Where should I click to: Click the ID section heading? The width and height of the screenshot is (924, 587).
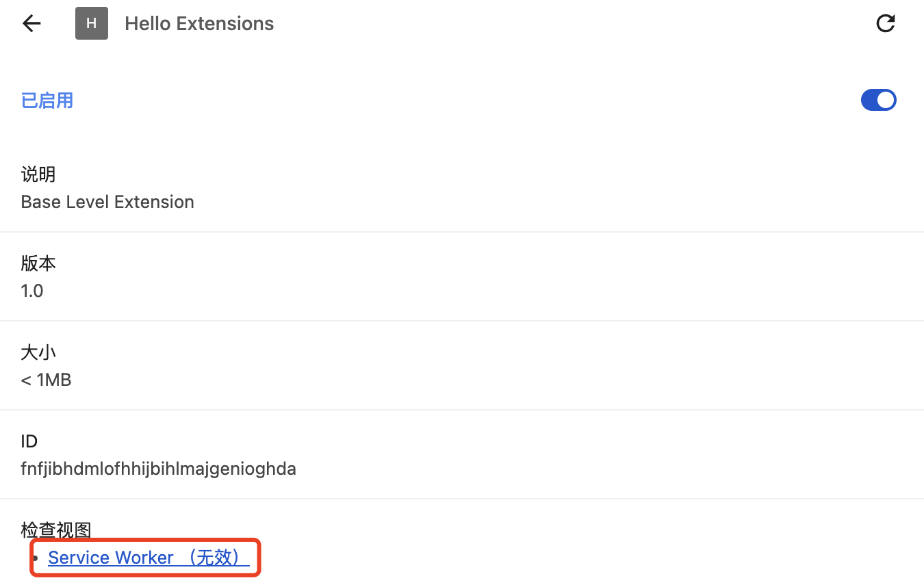[x=29, y=441]
